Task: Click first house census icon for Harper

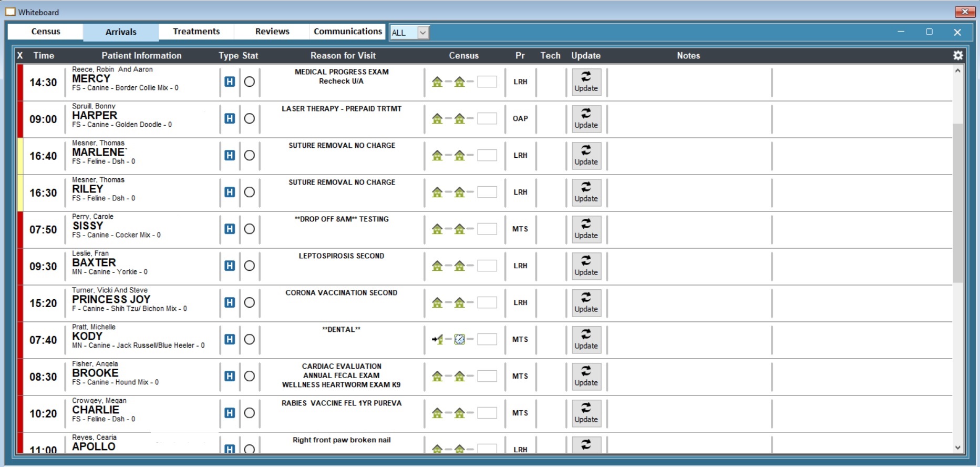Action: (x=437, y=118)
